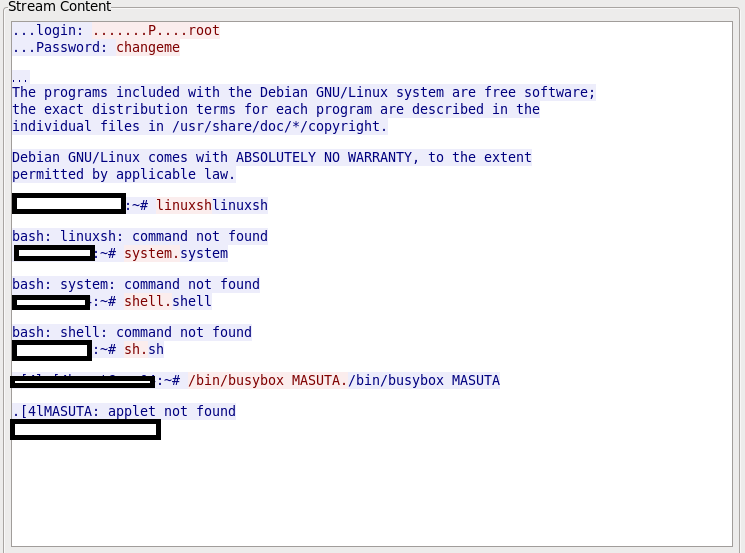The width and height of the screenshot is (745, 553).
Task: Click 'bash: shell: command not found'
Action: 132,332
